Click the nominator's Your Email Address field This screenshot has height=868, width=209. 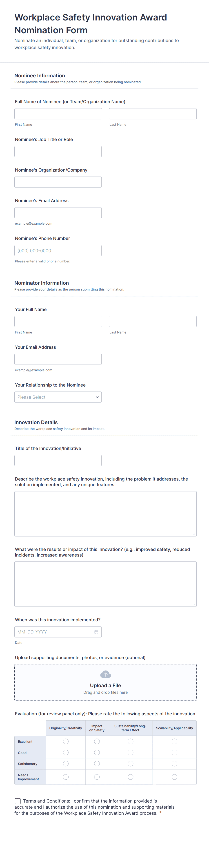click(x=58, y=359)
